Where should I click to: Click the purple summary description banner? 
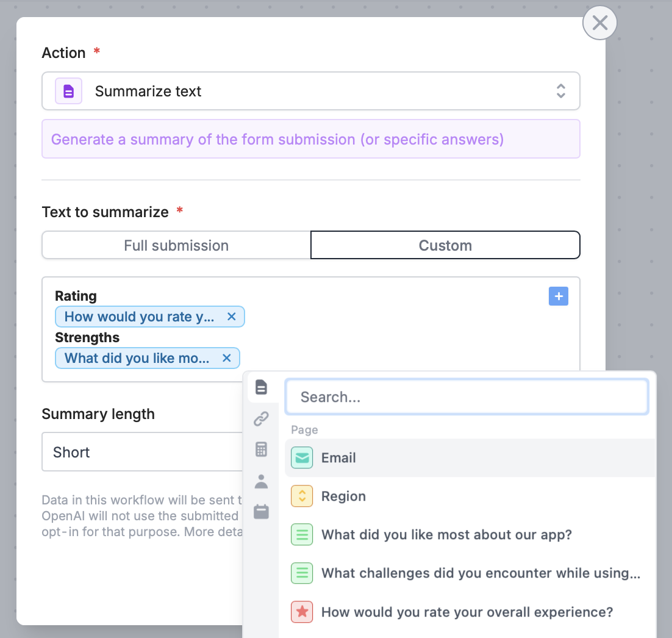coord(311,139)
